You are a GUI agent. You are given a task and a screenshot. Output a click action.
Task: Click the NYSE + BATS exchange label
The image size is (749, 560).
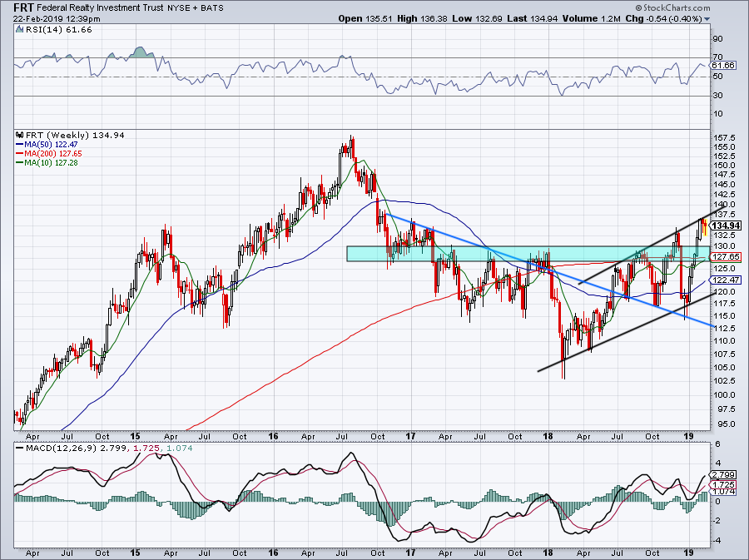point(196,8)
